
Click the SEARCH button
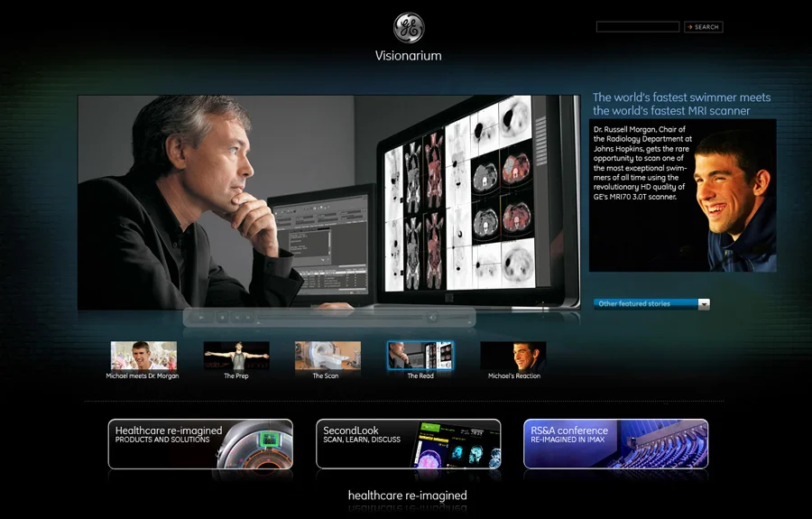(x=703, y=27)
